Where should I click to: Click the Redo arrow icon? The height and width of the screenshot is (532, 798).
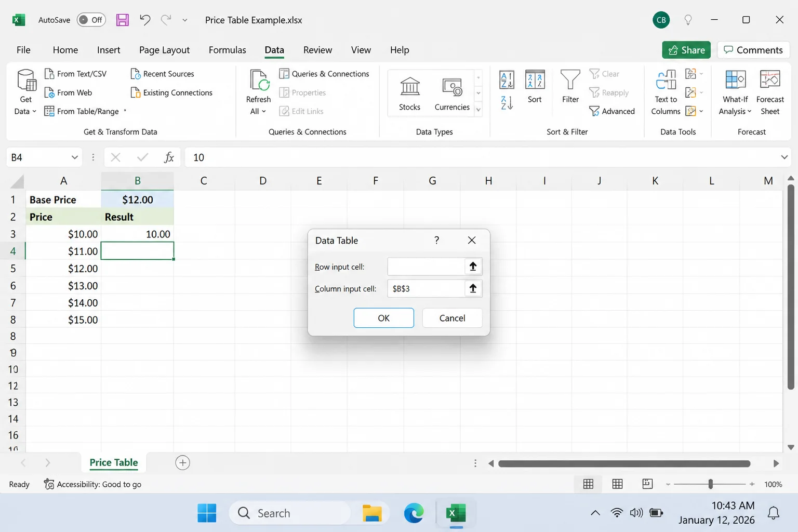[166, 20]
